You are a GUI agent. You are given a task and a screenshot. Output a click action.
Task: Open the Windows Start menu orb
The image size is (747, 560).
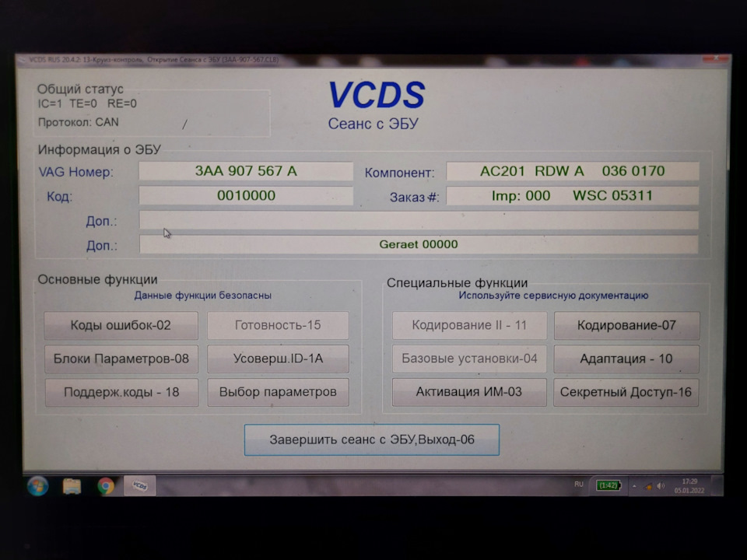click(37, 486)
